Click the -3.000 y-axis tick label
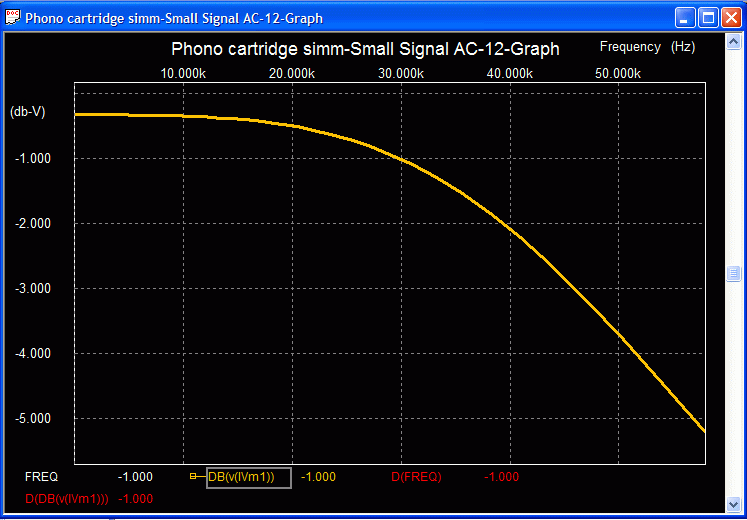This screenshot has height=520, width=747. [33, 288]
